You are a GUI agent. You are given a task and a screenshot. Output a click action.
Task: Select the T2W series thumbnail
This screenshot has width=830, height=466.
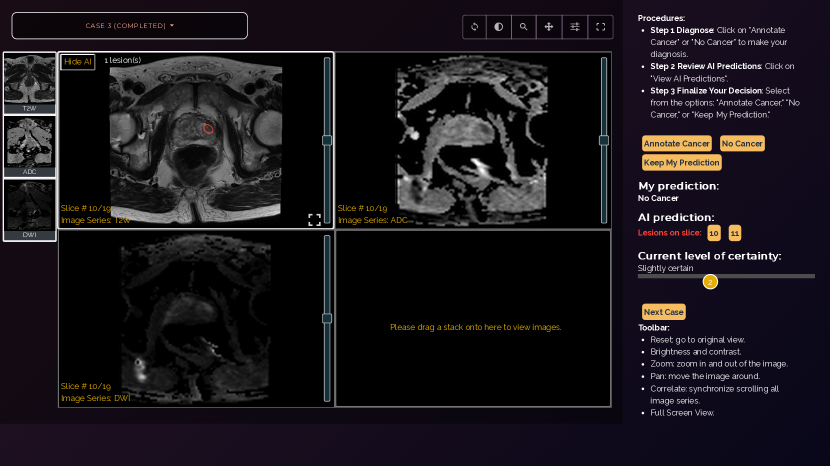30,82
